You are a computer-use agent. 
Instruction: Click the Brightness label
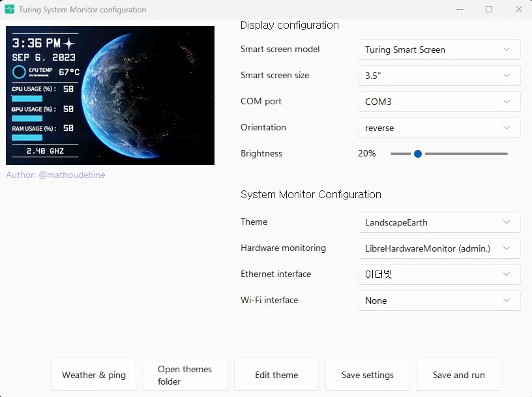click(x=261, y=153)
